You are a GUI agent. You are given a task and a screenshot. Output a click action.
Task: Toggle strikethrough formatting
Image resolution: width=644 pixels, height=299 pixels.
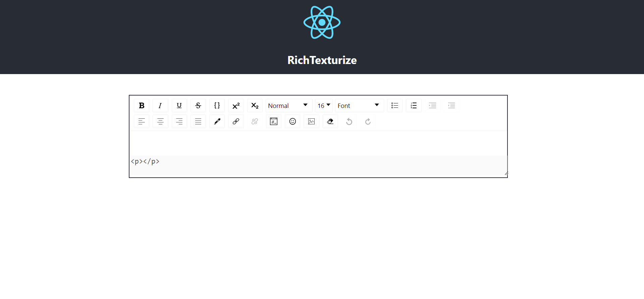click(198, 106)
